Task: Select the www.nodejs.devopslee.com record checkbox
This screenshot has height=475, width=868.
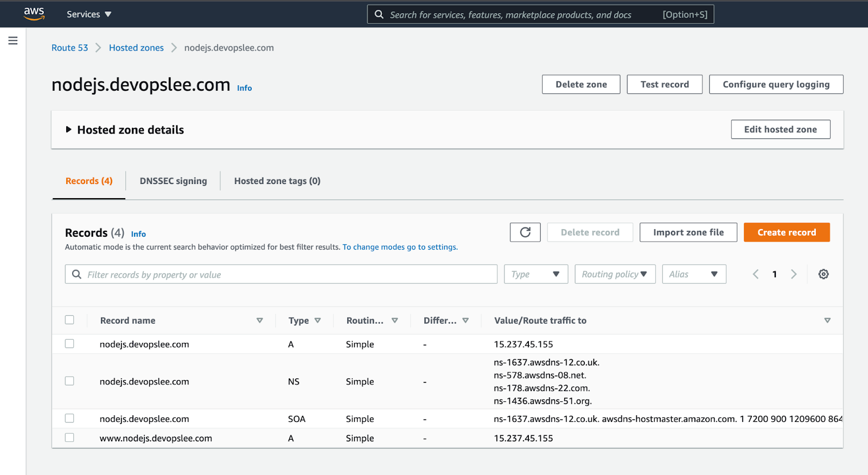Action: pyautogui.click(x=69, y=438)
